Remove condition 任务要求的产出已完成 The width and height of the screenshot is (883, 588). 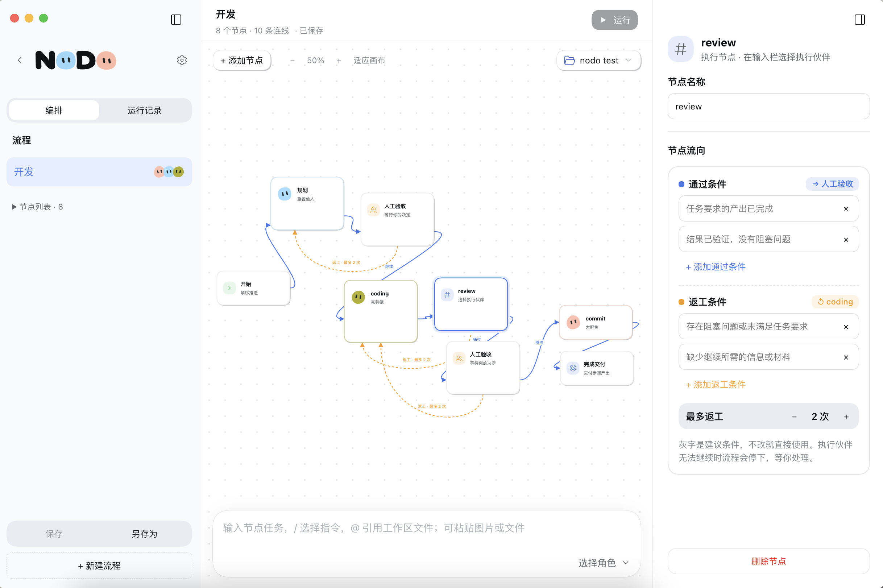(x=846, y=209)
